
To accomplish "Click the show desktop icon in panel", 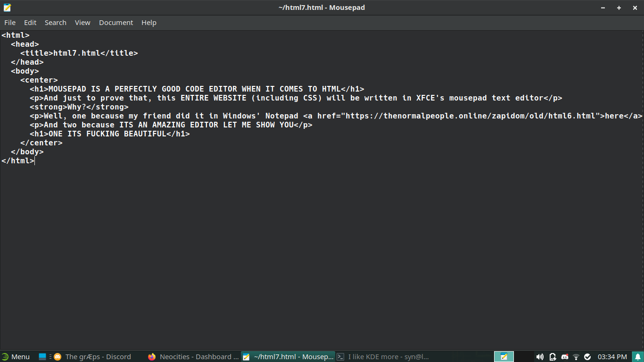I will [42, 357].
